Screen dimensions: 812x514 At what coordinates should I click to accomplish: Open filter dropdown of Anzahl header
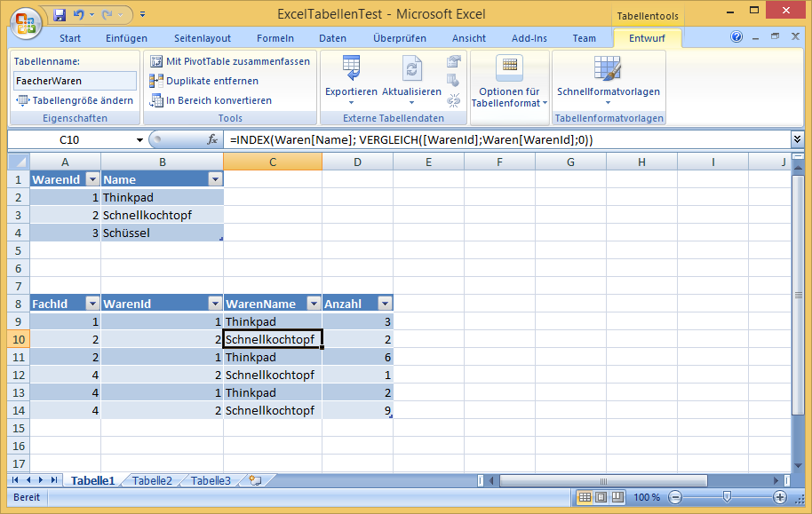coord(385,304)
